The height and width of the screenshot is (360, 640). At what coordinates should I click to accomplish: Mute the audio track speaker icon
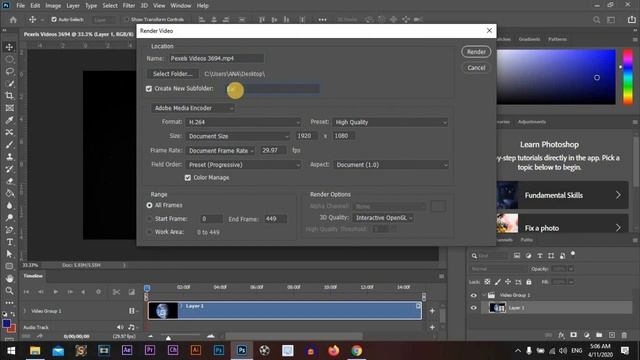120,327
